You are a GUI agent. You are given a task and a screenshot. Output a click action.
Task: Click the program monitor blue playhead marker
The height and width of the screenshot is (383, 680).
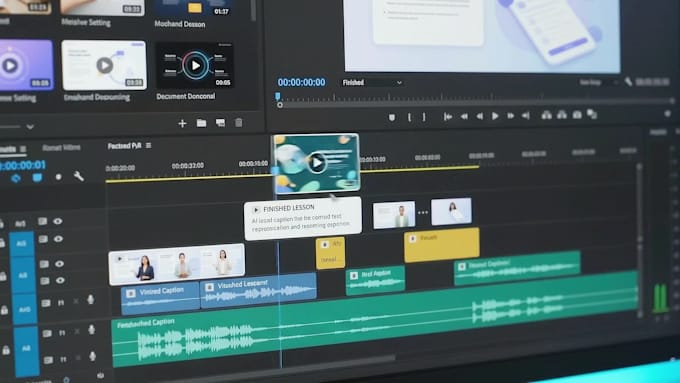(x=278, y=96)
